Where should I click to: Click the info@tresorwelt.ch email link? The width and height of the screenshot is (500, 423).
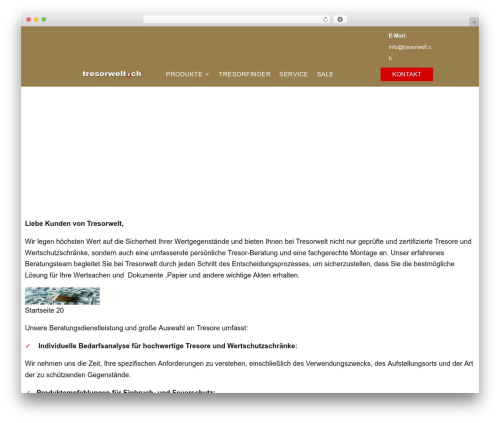click(x=410, y=52)
